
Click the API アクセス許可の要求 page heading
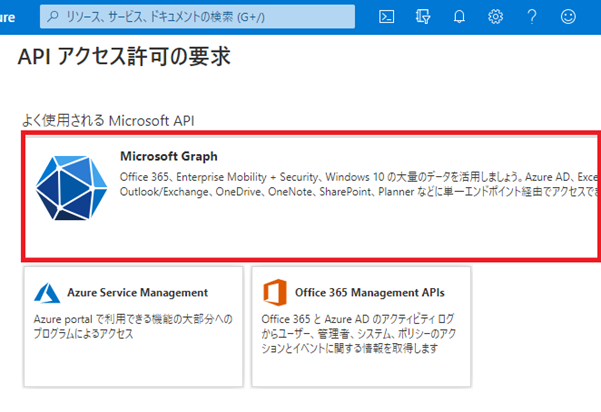124,58
